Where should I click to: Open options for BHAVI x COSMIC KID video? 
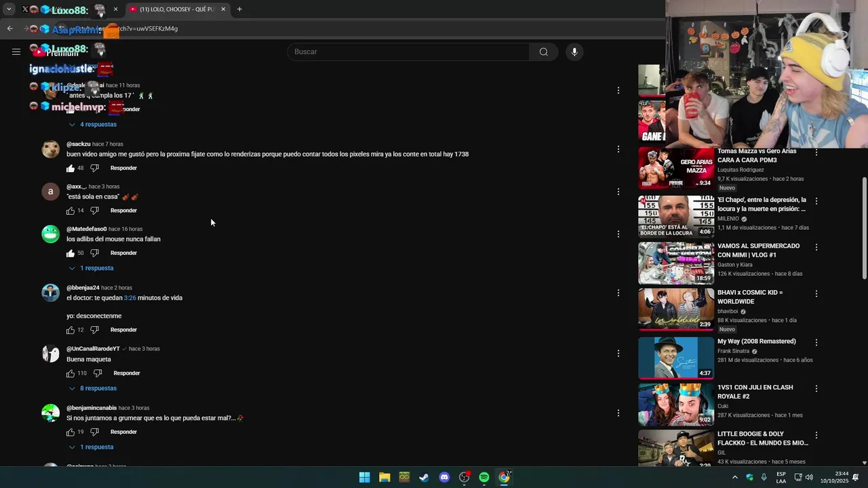click(x=816, y=294)
